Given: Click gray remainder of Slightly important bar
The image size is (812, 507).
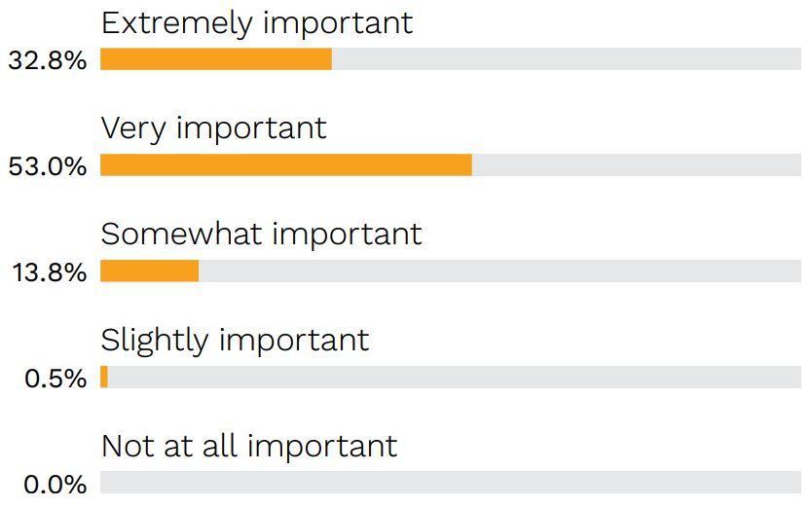Looking at the screenshot, I should (x=454, y=377).
